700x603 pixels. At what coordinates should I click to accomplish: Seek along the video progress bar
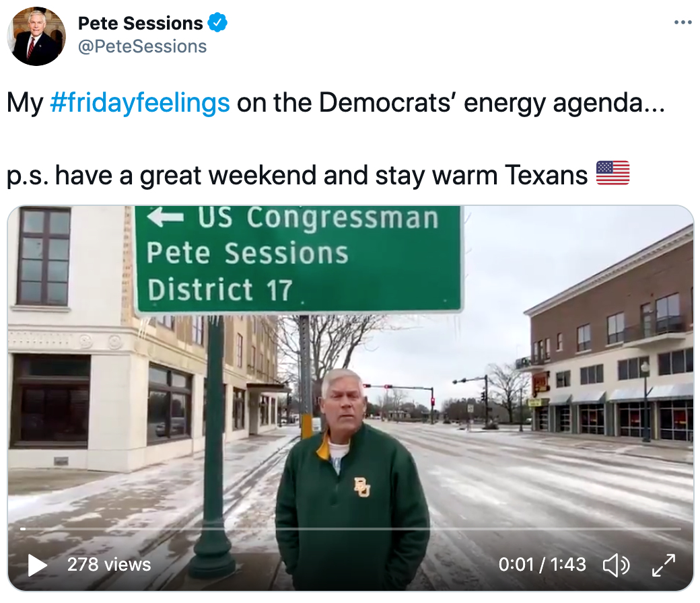[x=351, y=529]
